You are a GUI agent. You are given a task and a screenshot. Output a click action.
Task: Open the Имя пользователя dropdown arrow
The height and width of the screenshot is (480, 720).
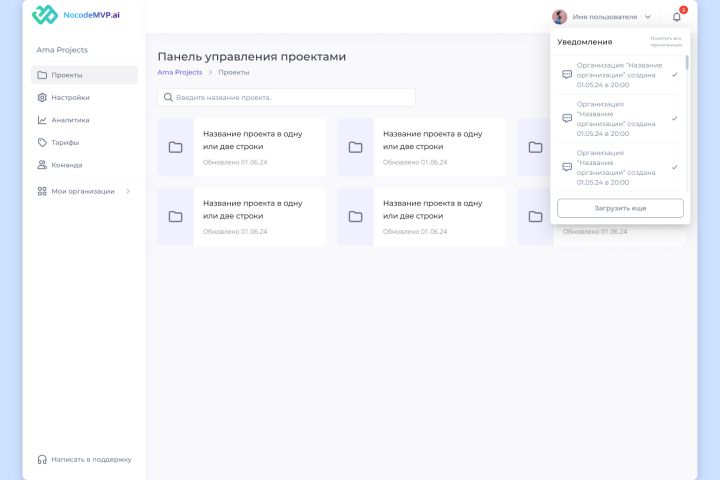point(648,17)
